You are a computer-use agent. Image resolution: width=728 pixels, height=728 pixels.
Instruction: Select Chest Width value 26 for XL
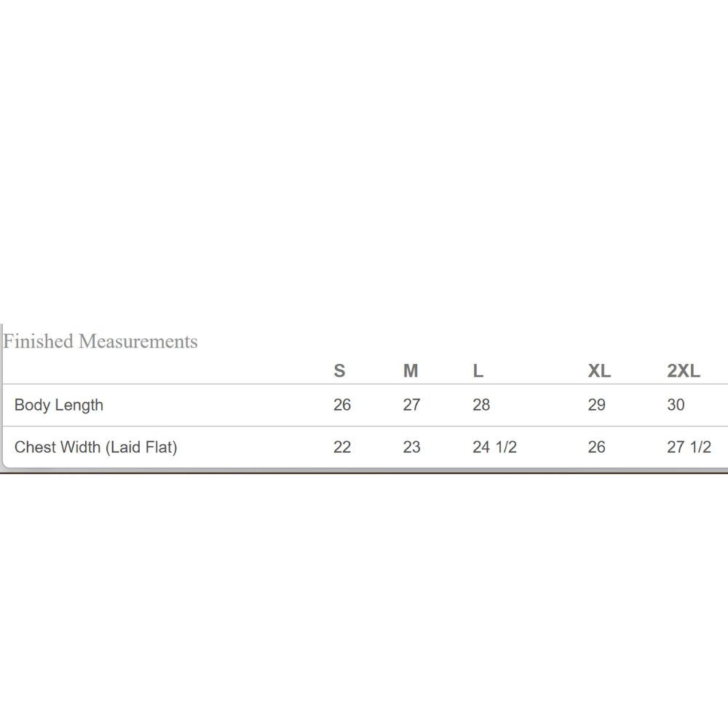point(597,447)
